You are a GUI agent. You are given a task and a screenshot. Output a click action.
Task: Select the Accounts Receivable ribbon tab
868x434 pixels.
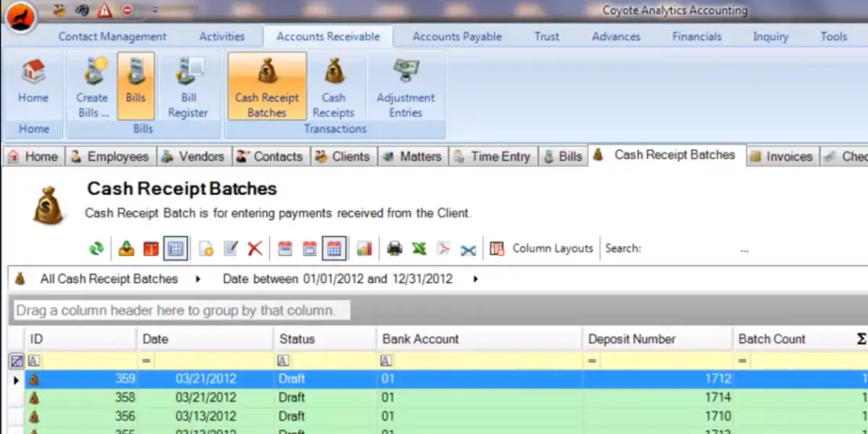[x=328, y=36]
